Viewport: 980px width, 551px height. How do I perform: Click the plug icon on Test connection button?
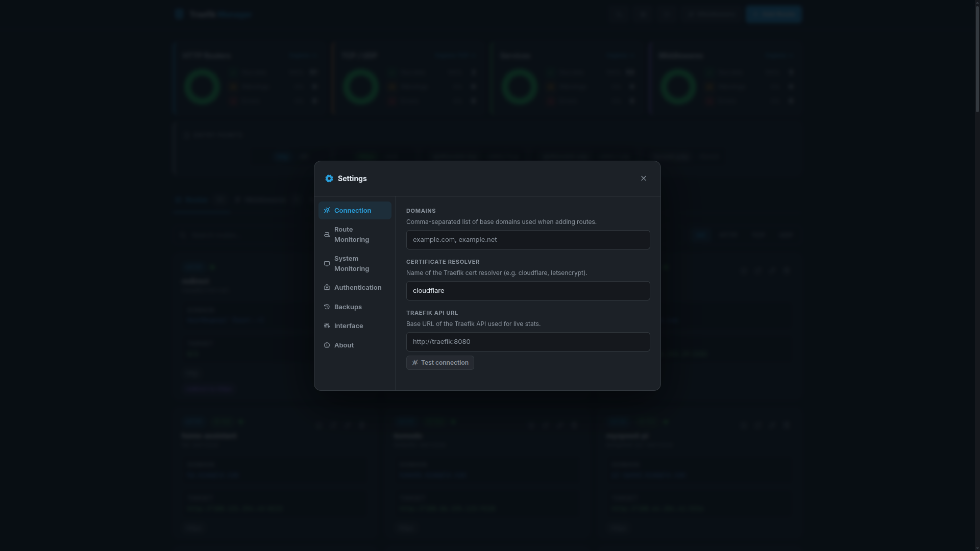[x=415, y=363]
